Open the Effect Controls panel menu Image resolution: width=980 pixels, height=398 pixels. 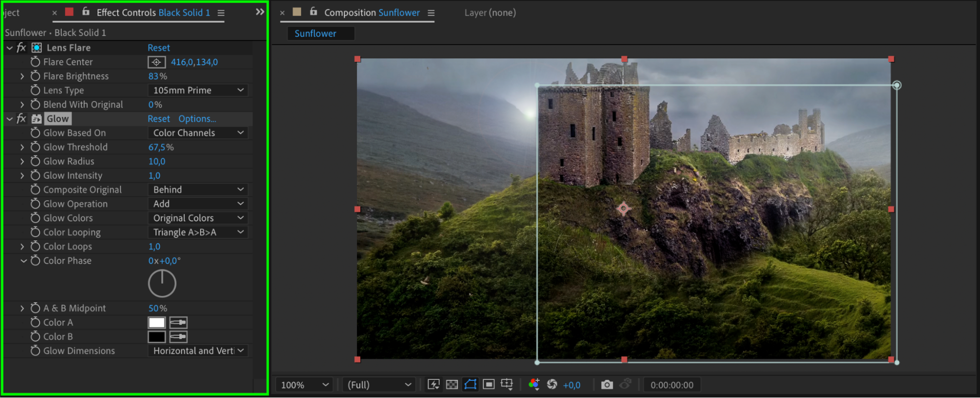point(221,13)
